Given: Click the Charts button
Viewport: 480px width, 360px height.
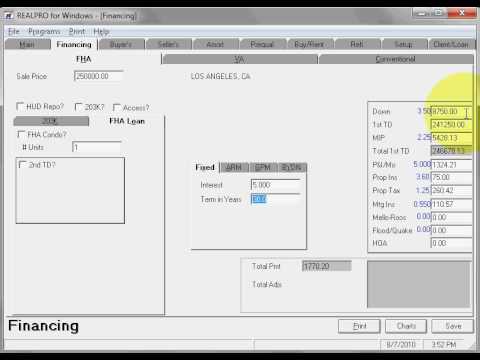Looking at the screenshot, I should tap(406, 326).
